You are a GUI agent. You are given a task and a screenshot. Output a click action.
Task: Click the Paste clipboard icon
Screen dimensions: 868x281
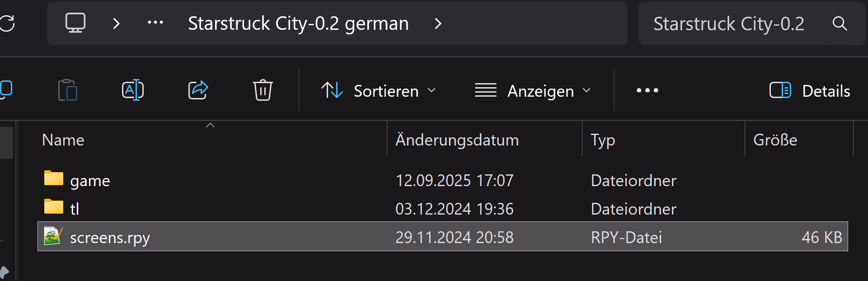[x=68, y=90]
